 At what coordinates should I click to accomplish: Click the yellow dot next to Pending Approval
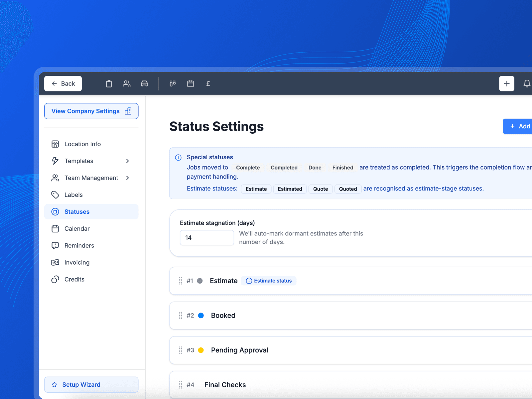tap(201, 350)
